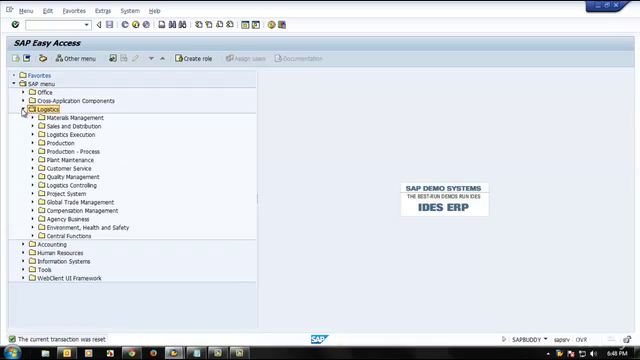Click the Print icon

coord(162,25)
